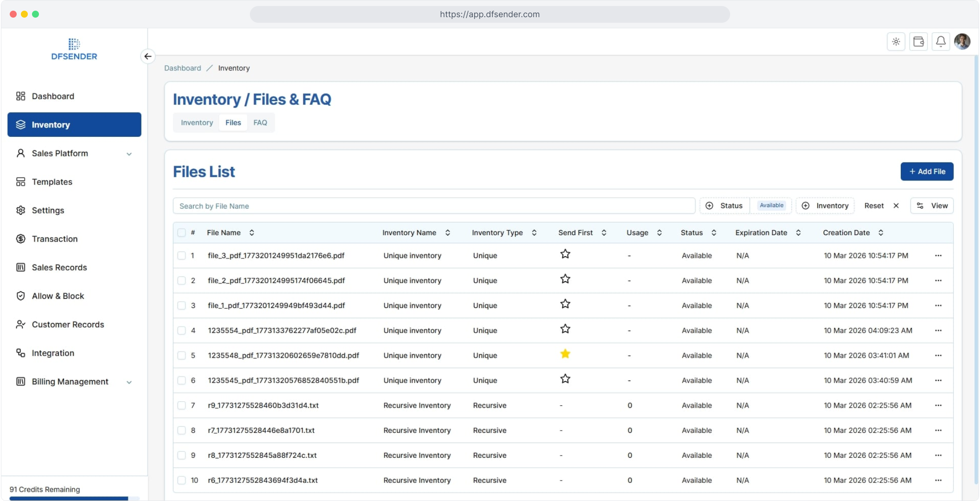The height and width of the screenshot is (501, 980).
Task: Toggle the light/dark theme sun icon
Action: coord(896,42)
